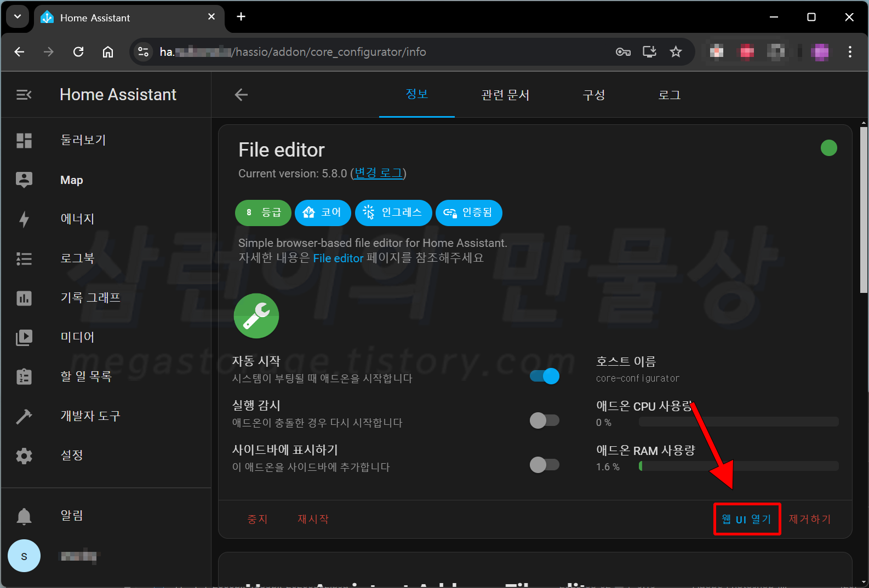Click the browser address bar URL

[x=293, y=52]
